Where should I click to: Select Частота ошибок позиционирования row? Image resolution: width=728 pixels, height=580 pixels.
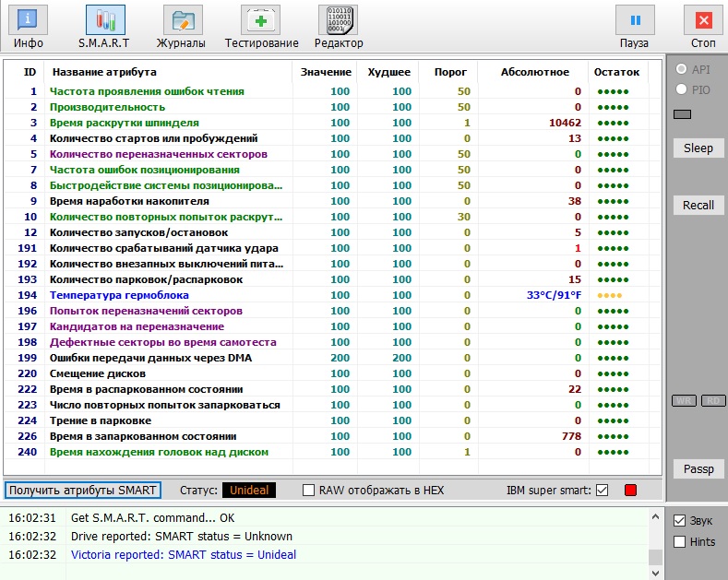tap(332, 170)
